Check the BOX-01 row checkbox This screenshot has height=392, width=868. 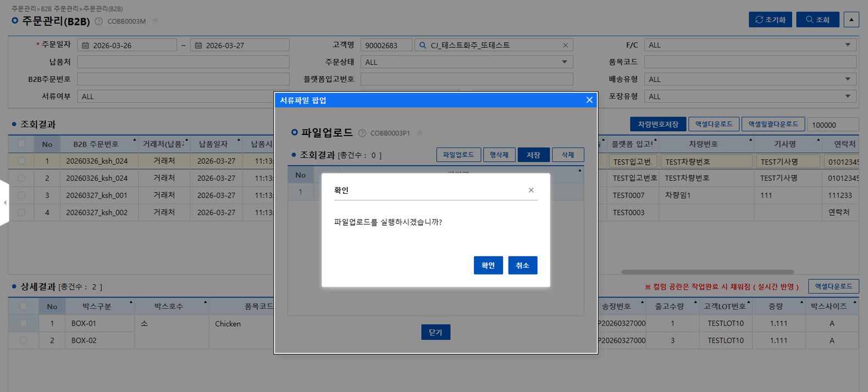pyautogui.click(x=23, y=323)
